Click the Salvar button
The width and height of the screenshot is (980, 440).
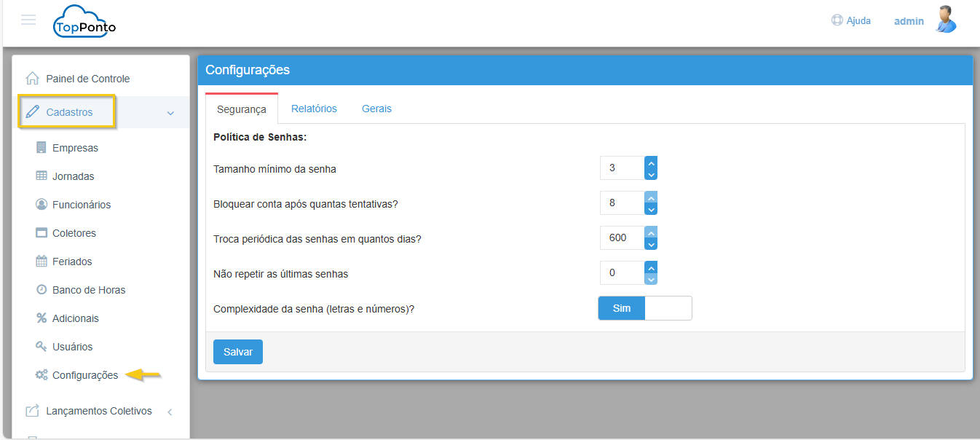[237, 352]
